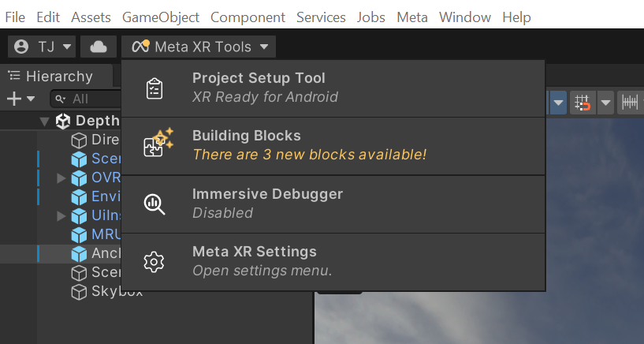Expand the OVR object in Hierarchy
Image resolution: width=644 pixels, height=344 pixels.
point(61,178)
